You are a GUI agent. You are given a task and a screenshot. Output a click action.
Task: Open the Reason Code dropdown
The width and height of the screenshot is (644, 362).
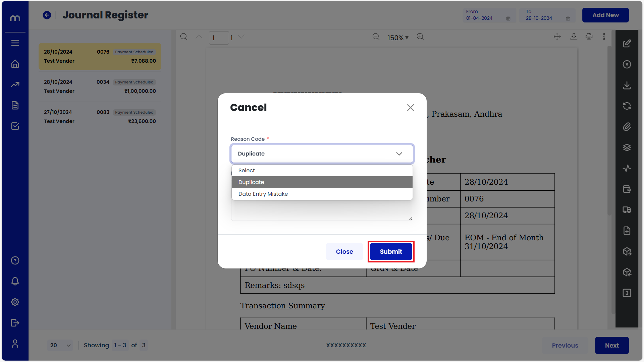pos(322,154)
